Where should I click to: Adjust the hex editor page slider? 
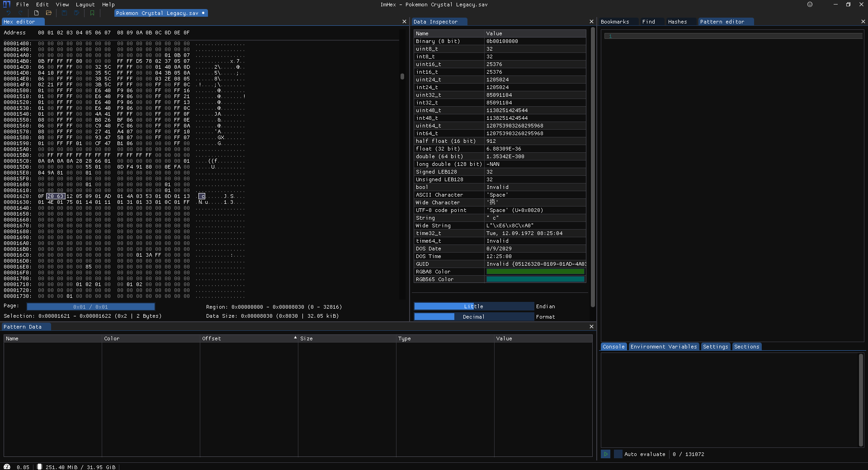[x=90, y=307]
